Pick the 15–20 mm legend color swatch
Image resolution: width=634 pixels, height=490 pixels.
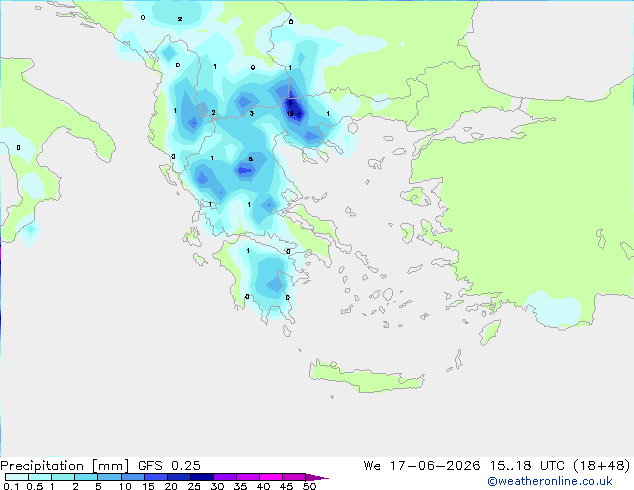[x=156, y=477]
